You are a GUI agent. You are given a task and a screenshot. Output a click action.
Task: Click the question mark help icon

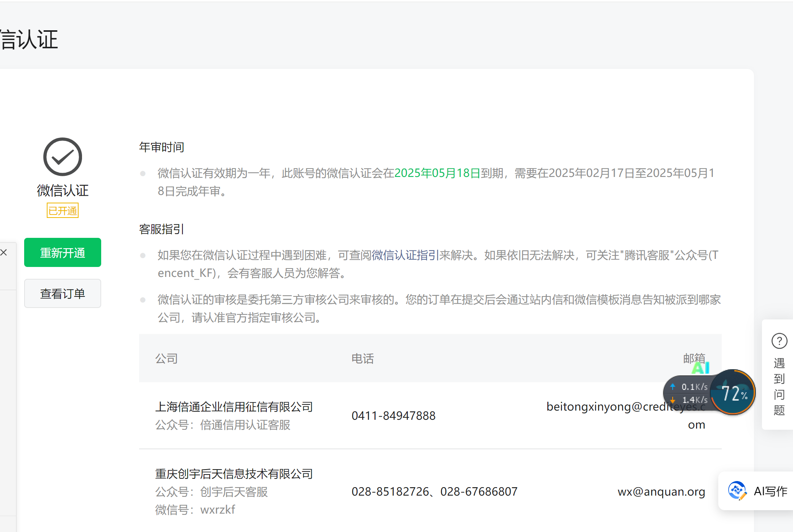point(779,341)
